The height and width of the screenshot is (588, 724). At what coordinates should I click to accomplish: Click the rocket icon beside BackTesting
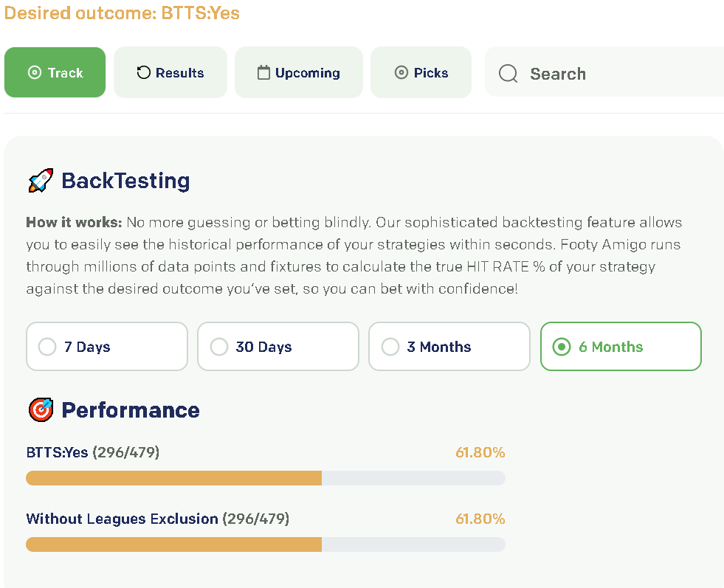click(x=41, y=181)
